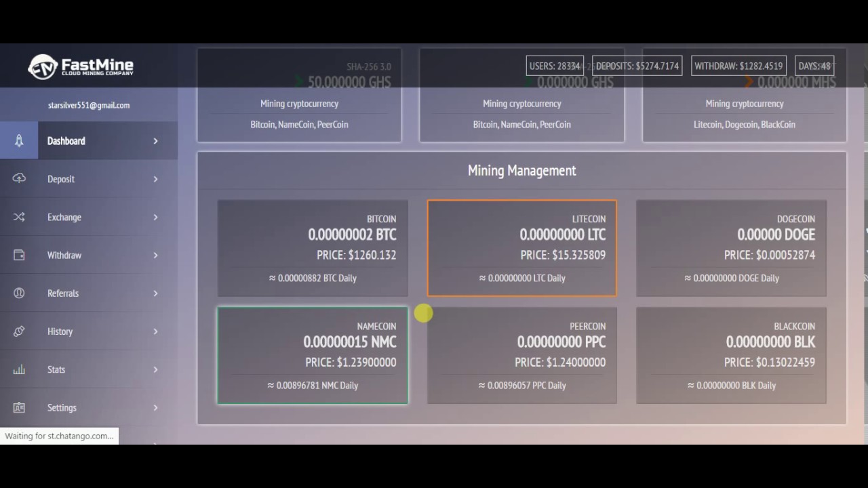This screenshot has width=868, height=488.
Task: Click the PRICE: $0.13022459 Blackcoin price
Action: click(x=770, y=362)
